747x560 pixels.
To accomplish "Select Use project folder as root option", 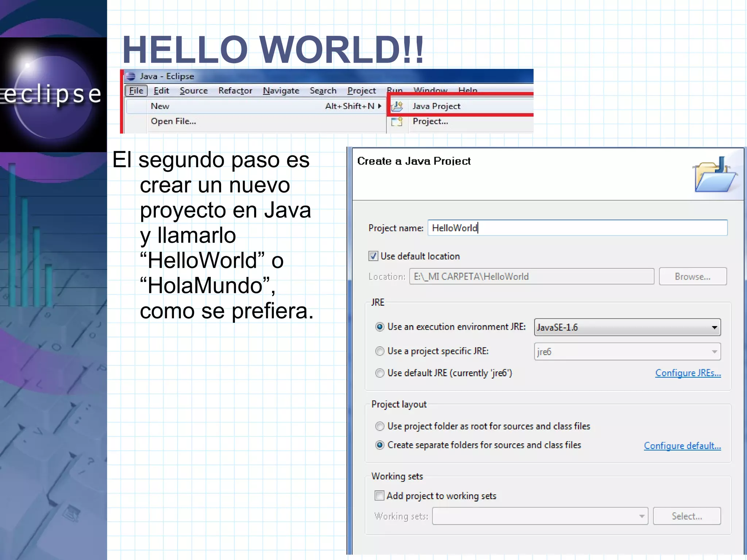I will pos(380,426).
